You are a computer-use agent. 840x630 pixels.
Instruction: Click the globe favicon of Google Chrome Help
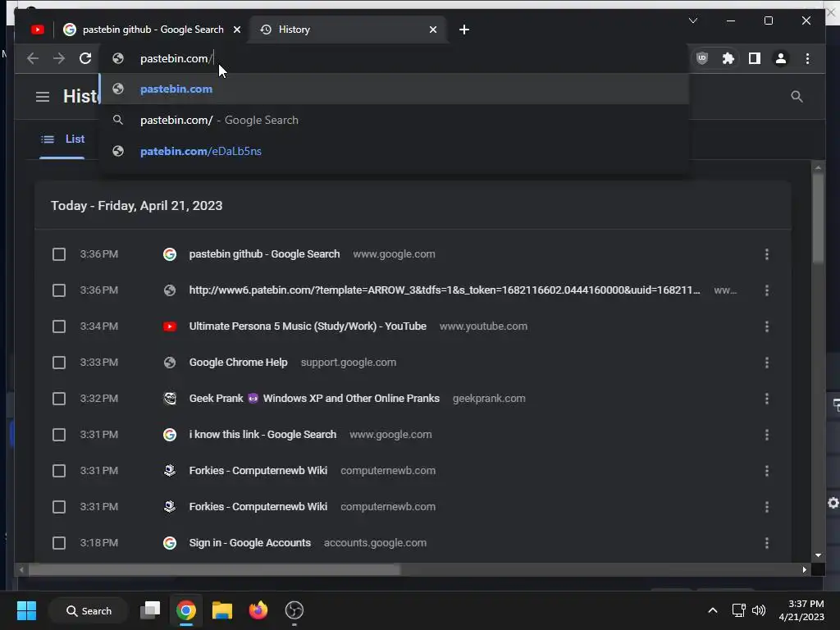coord(170,363)
